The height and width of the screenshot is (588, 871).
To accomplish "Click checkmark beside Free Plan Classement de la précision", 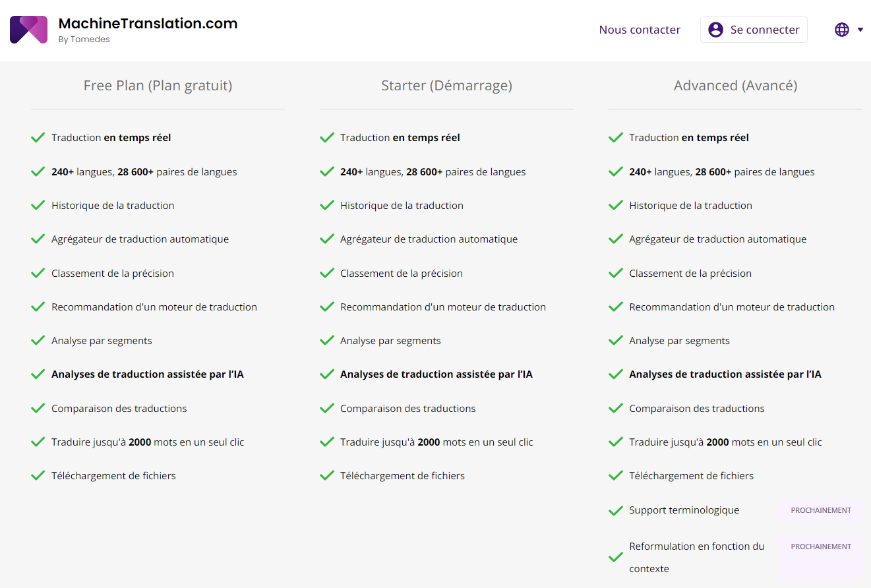I will [x=38, y=273].
